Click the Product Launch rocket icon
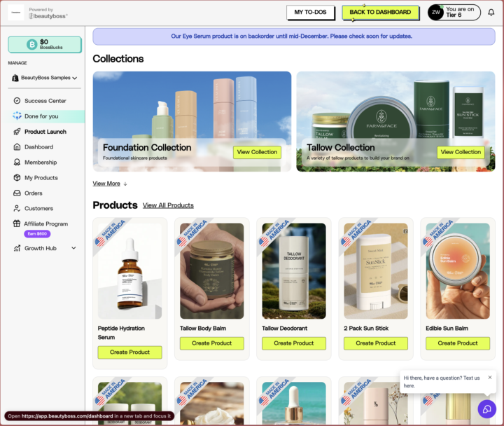Viewport: 504px width, 426px height. [17, 132]
